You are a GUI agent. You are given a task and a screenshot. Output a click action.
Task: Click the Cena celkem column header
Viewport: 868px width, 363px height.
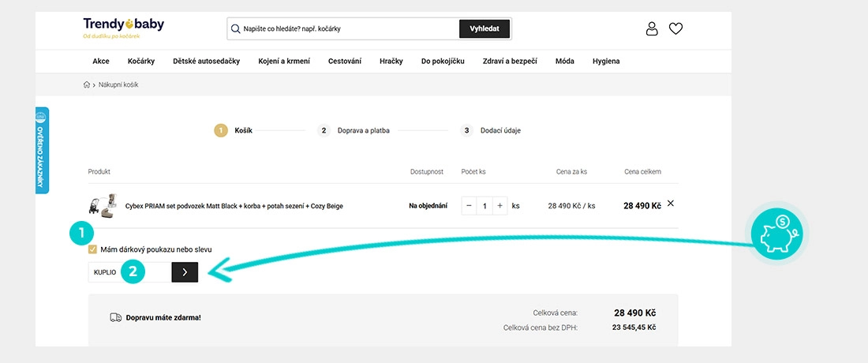642,171
